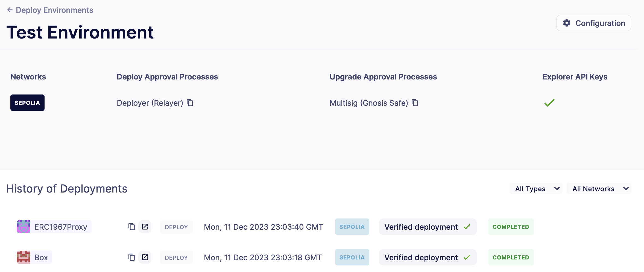Go back to Deploy Environments

tap(54, 10)
